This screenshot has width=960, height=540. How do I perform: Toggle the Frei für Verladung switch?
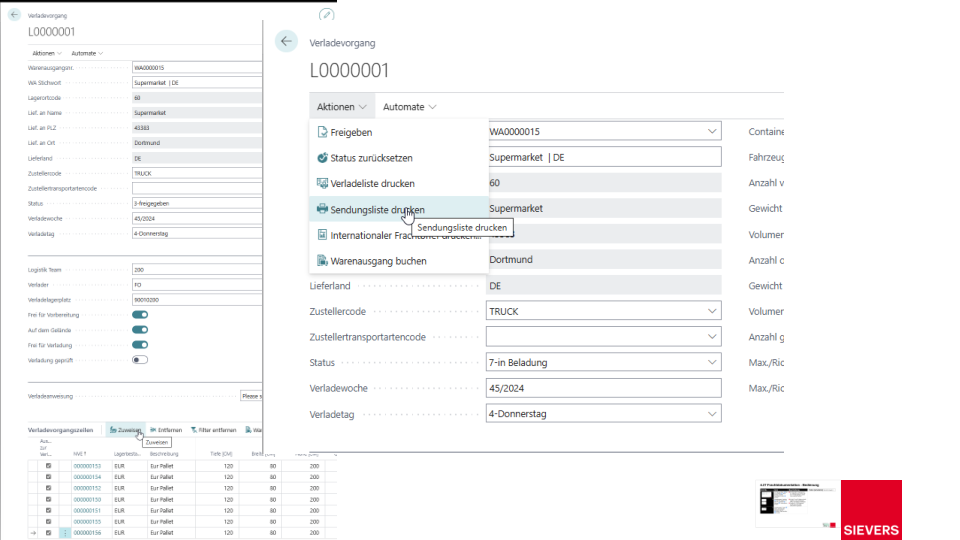tap(140, 345)
